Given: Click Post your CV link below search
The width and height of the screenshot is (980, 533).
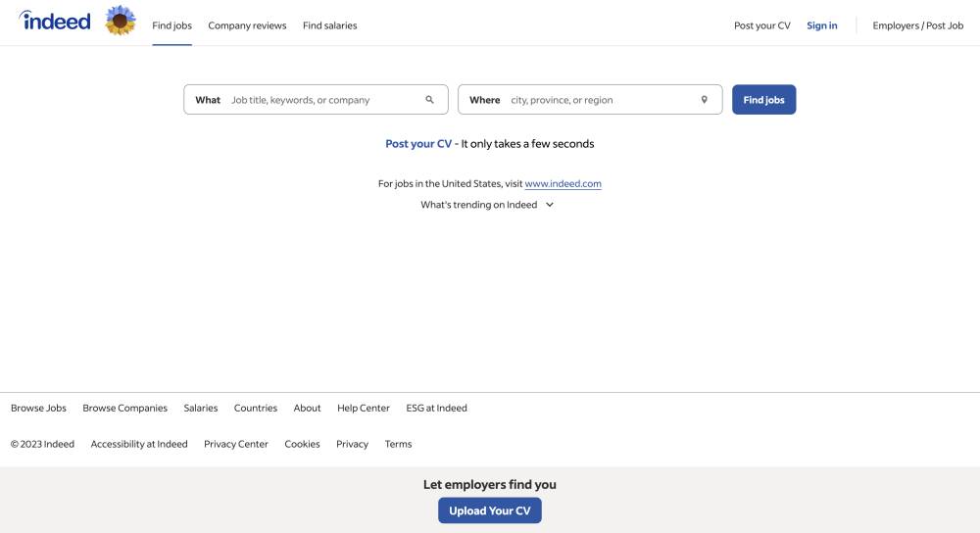Looking at the screenshot, I should pos(418,144).
